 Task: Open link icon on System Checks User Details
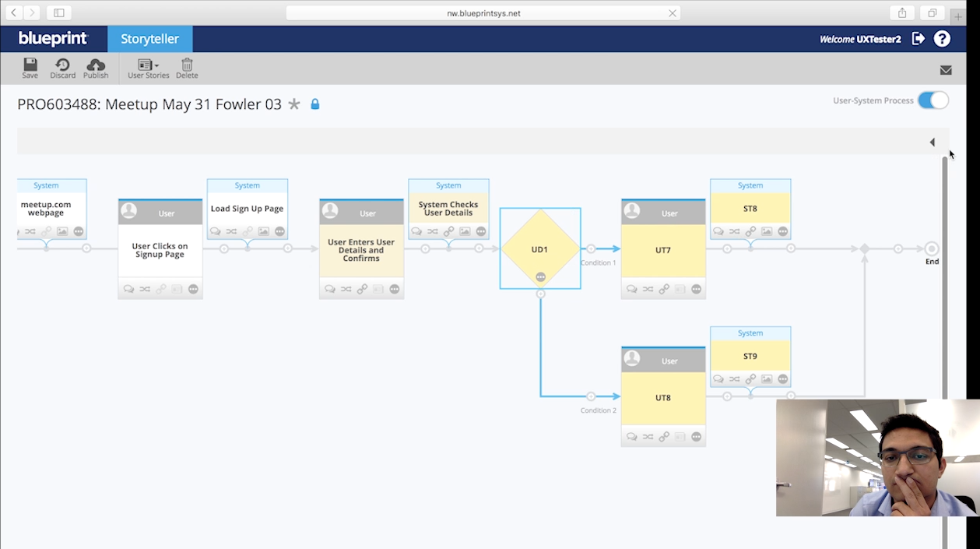point(448,231)
